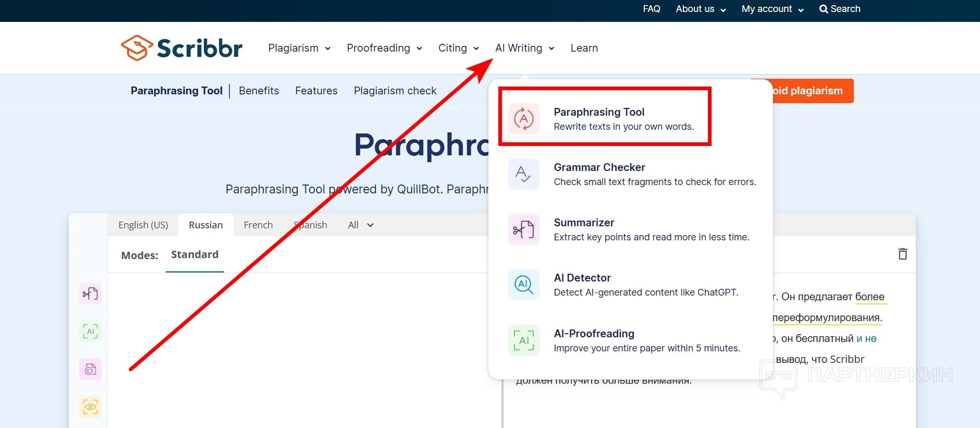Select the French language tab
The width and height of the screenshot is (980, 428).
[x=258, y=225]
